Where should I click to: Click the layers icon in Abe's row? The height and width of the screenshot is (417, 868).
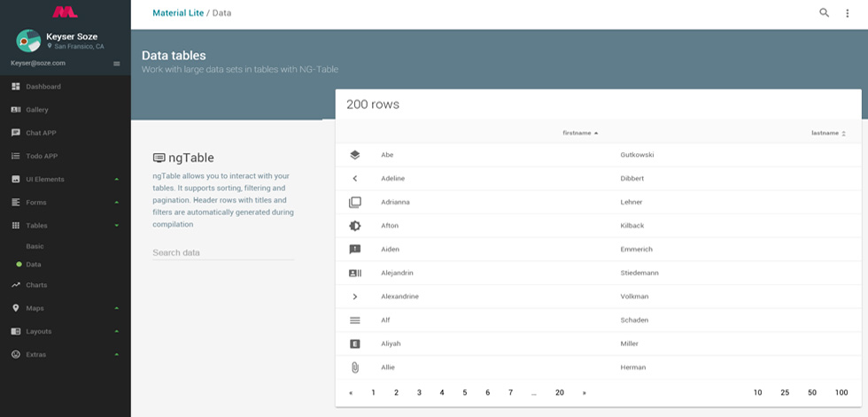[355, 155]
